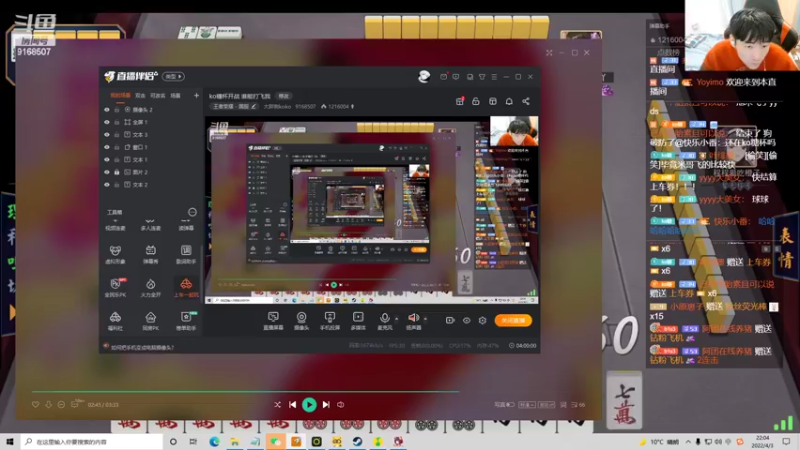Open the mode selector beside 直播伴侣 logo
The height and width of the screenshot is (450, 800).
pyautogui.click(x=173, y=77)
